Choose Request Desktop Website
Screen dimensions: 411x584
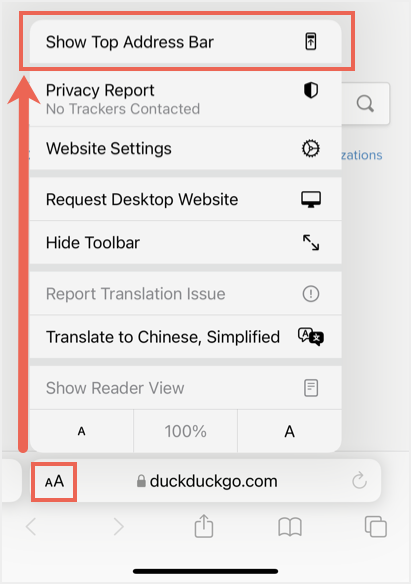(185, 199)
